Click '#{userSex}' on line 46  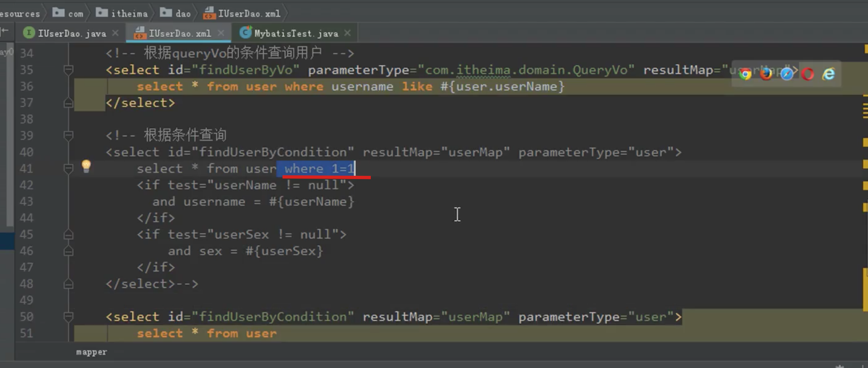coord(284,251)
